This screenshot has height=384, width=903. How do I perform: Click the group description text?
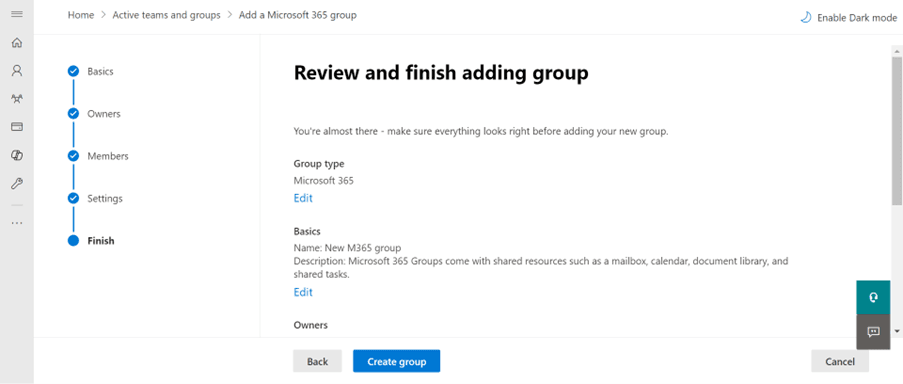541,268
